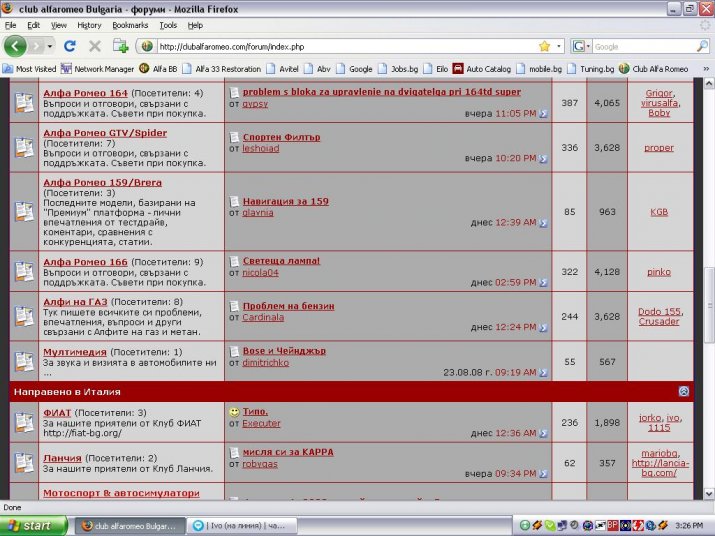The width and height of the screenshot is (715, 536).
Task: Open the Алфа Ромео 159/Brera forum link
Action: (102, 183)
